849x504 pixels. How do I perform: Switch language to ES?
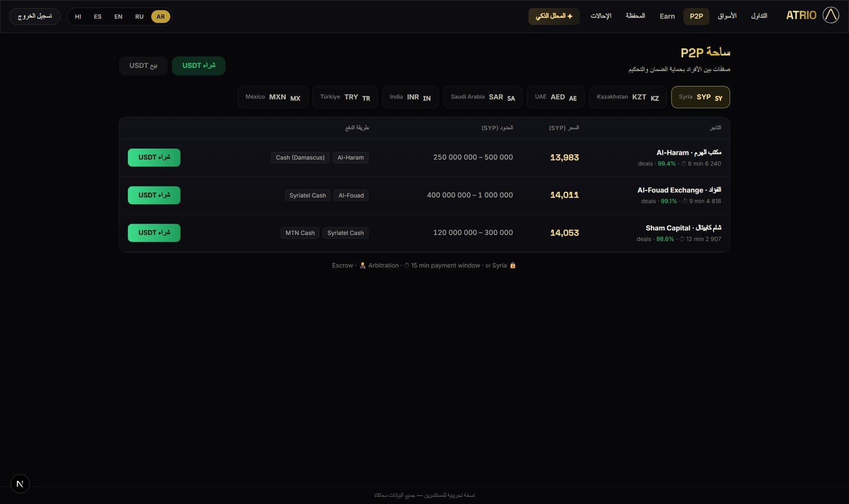pyautogui.click(x=98, y=17)
